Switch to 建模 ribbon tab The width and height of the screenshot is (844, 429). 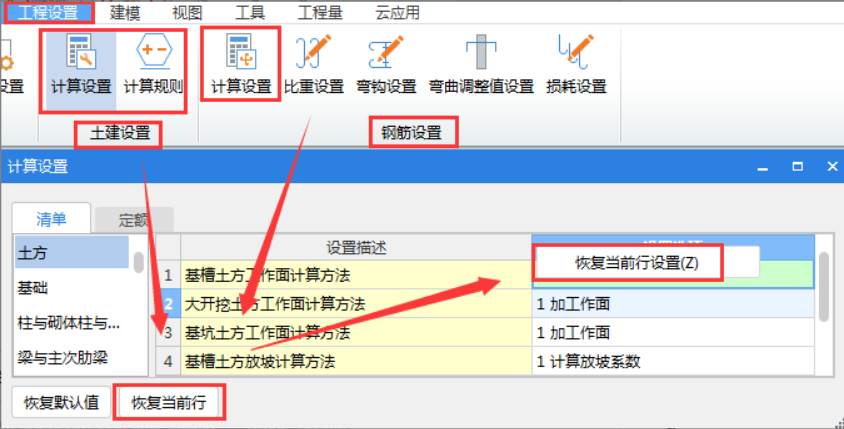[126, 12]
